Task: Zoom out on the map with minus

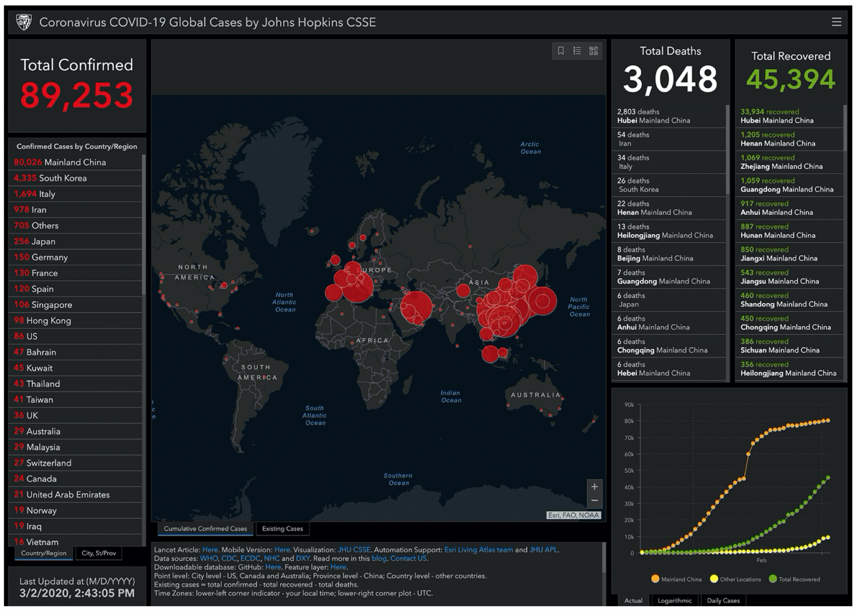Action: coord(594,500)
